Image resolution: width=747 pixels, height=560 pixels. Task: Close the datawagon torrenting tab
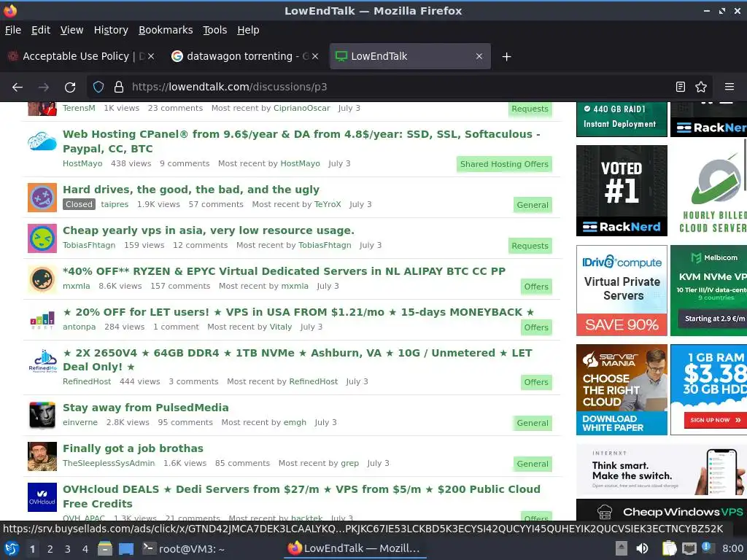click(315, 56)
